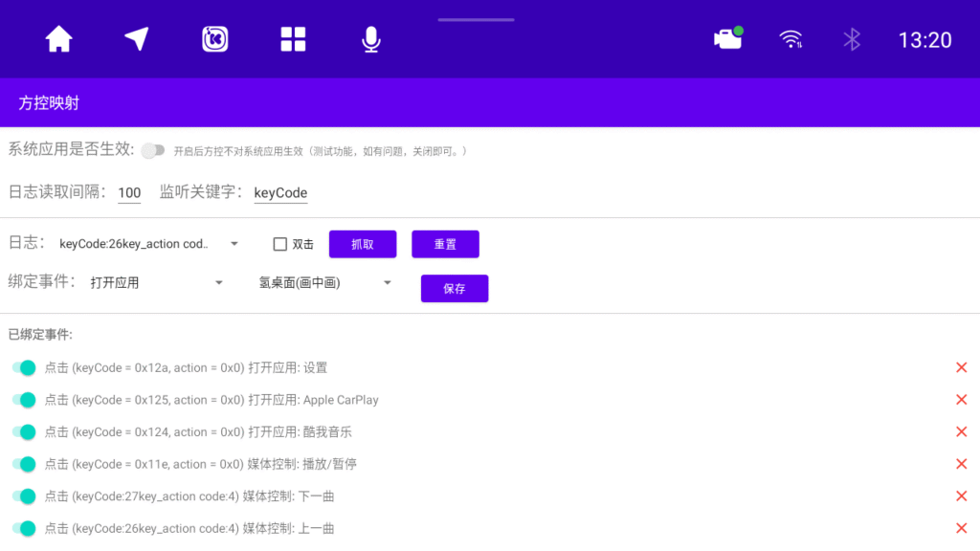Delete the Apple CarPlay binding

click(x=961, y=400)
